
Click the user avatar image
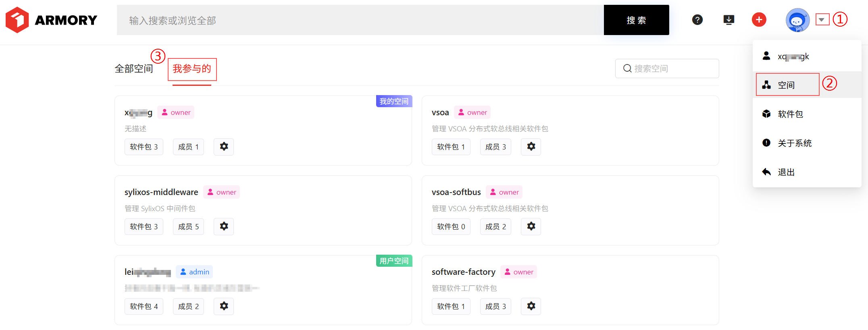tap(797, 20)
